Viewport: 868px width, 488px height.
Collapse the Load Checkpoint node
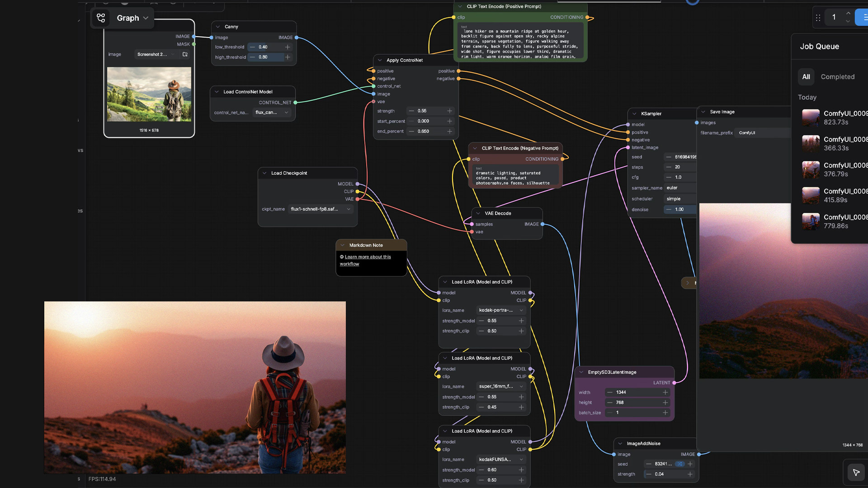(264, 173)
